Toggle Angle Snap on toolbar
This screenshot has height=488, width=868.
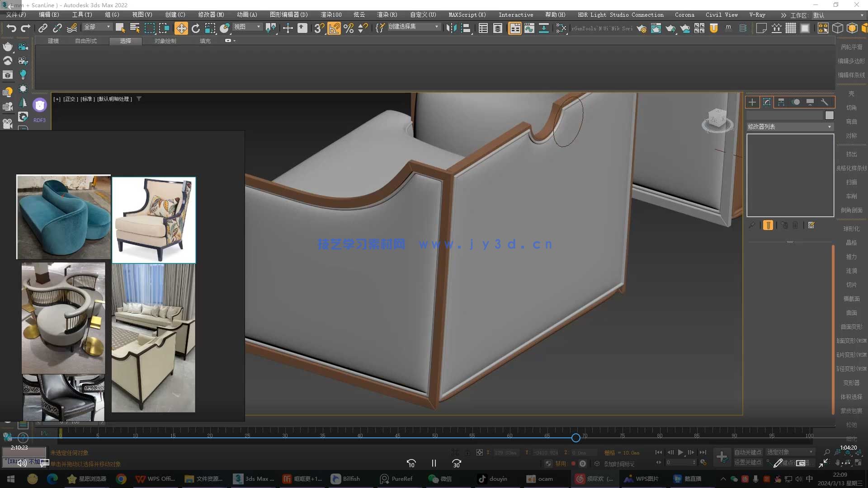coord(334,28)
